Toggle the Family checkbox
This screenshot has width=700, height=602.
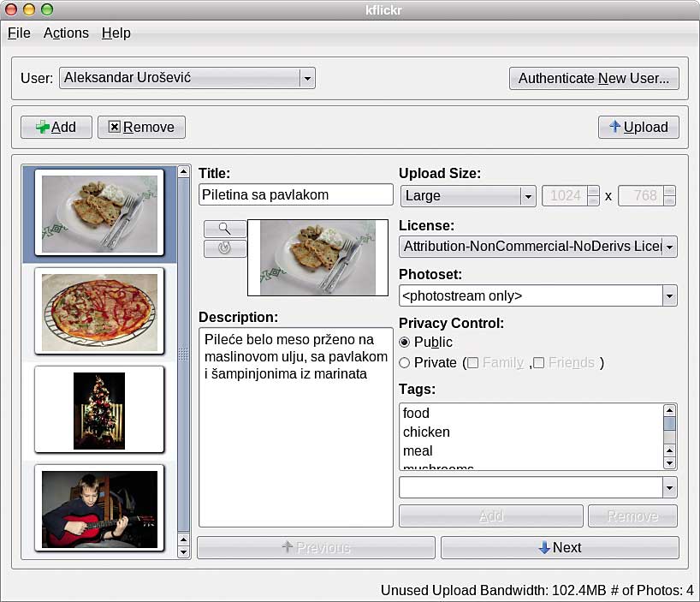pos(473,362)
